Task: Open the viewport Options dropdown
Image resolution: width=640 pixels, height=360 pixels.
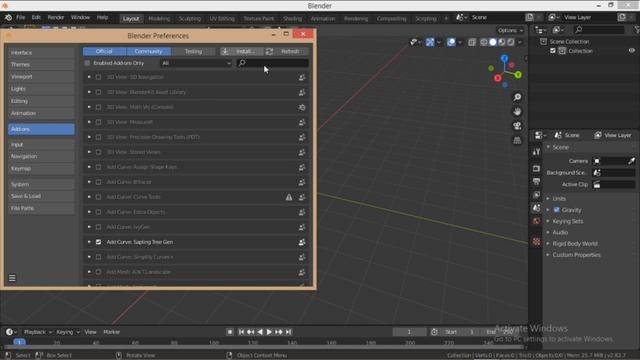Action: (x=510, y=30)
